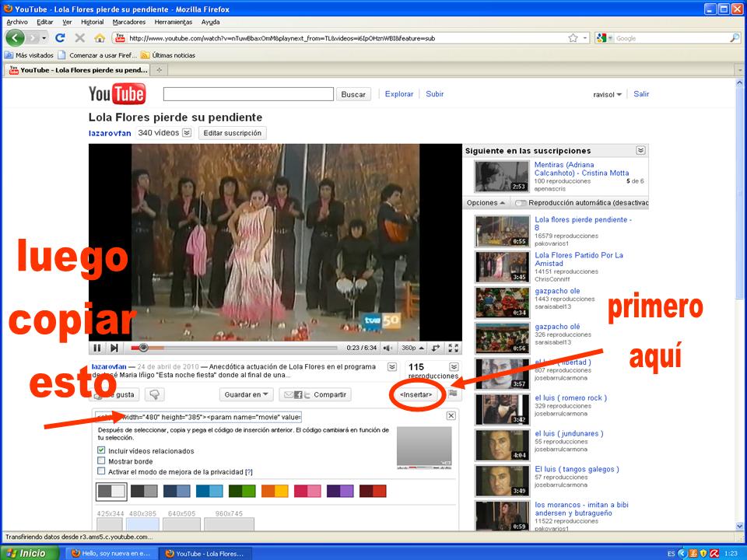
Task: Pause the video playback
Action: point(97,348)
